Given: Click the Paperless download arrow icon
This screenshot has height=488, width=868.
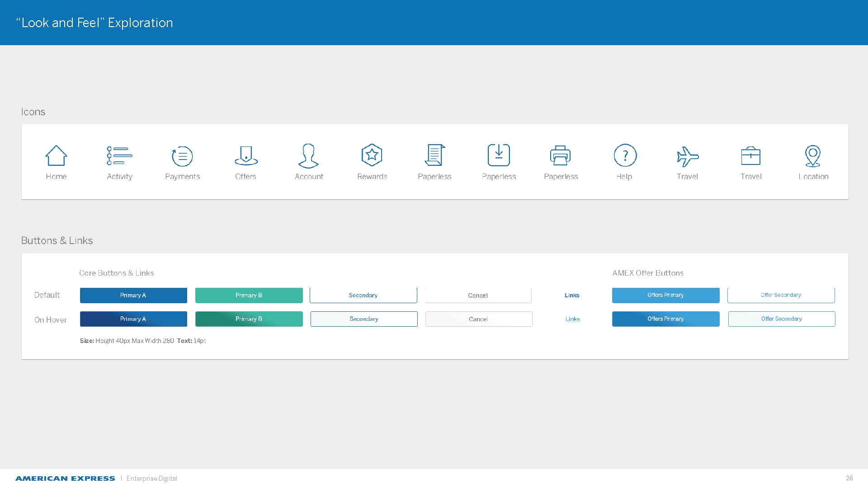Looking at the screenshot, I should coord(499,155).
